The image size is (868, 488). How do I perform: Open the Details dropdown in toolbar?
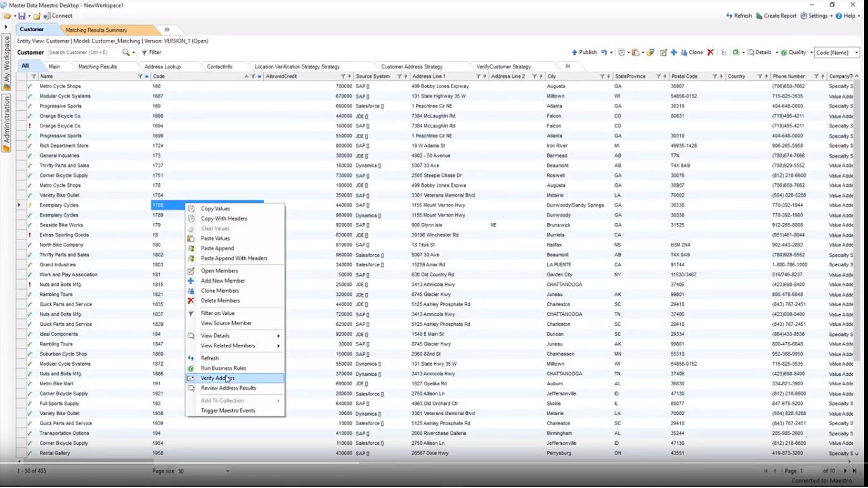pyautogui.click(x=761, y=53)
